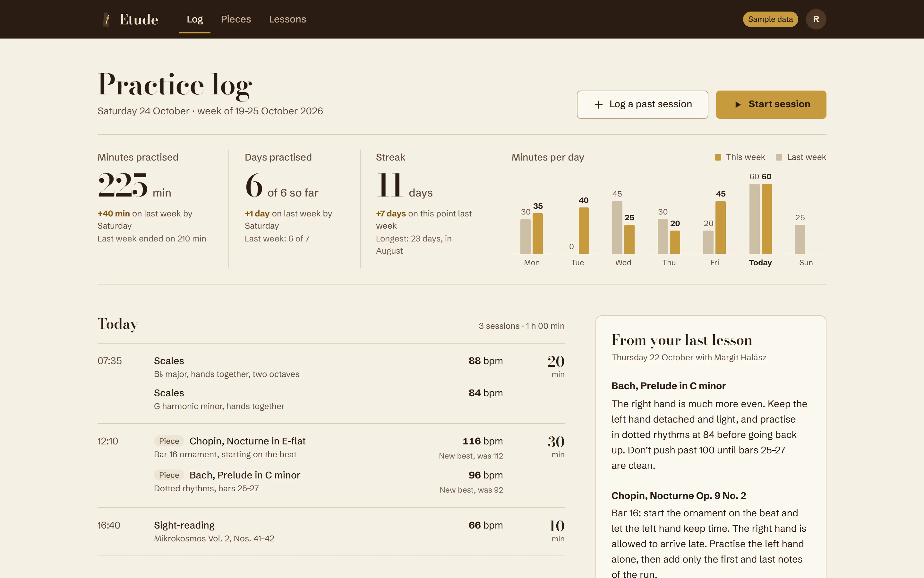Image resolution: width=924 pixels, height=578 pixels.
Task: Click the Saturday 24 October date subtitle
Action: 210,111
